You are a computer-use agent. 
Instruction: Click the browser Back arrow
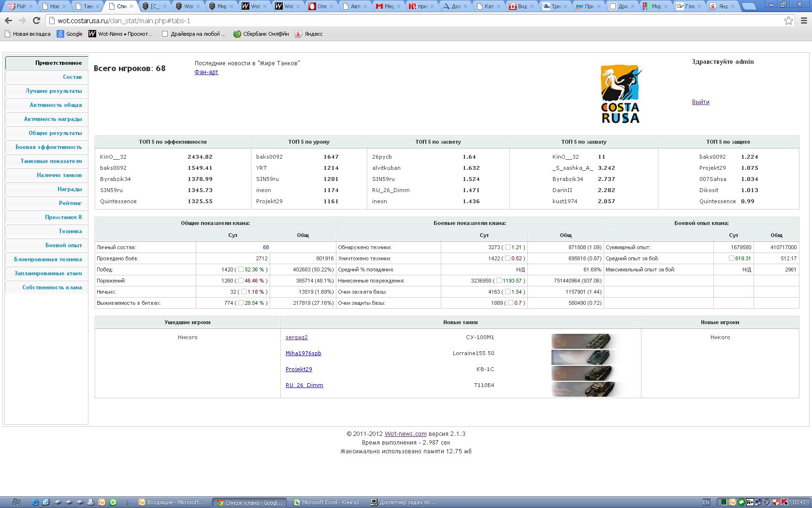tap(8, 20)
